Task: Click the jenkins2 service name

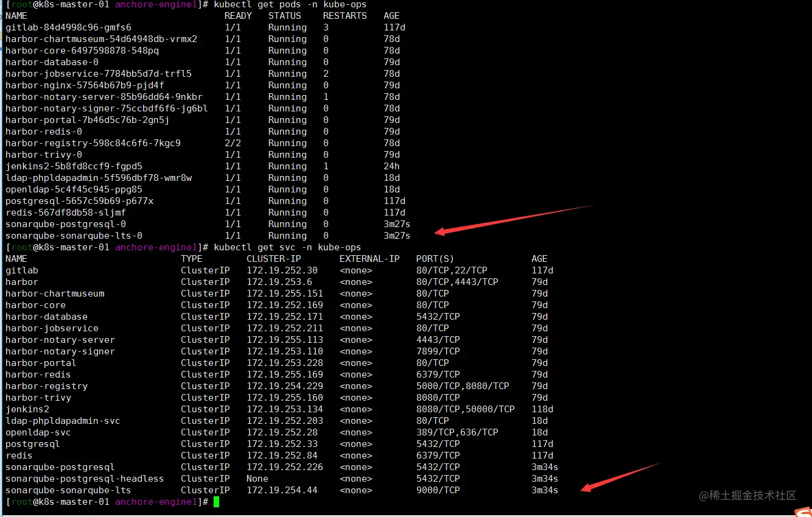Action: (x=27, y=409)
